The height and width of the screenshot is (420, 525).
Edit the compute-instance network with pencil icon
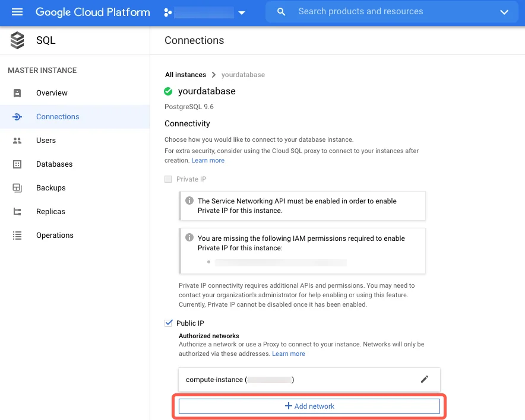coord(424,380)
